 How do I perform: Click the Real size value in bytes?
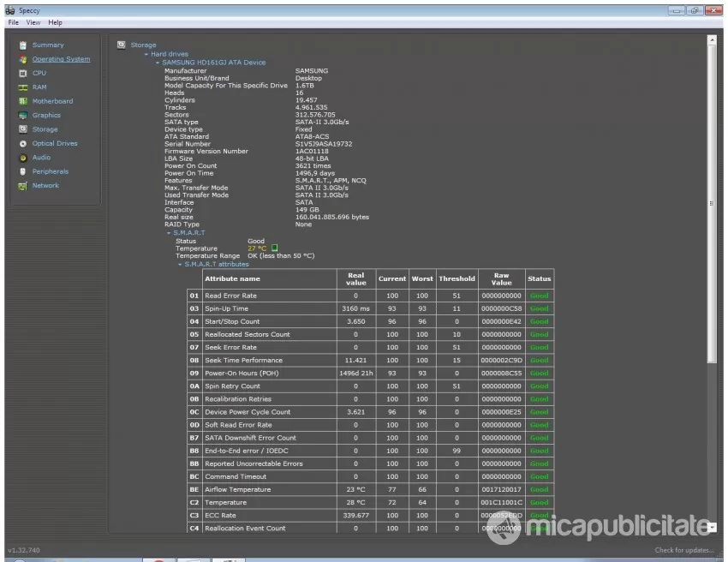[x=332, y=217]
